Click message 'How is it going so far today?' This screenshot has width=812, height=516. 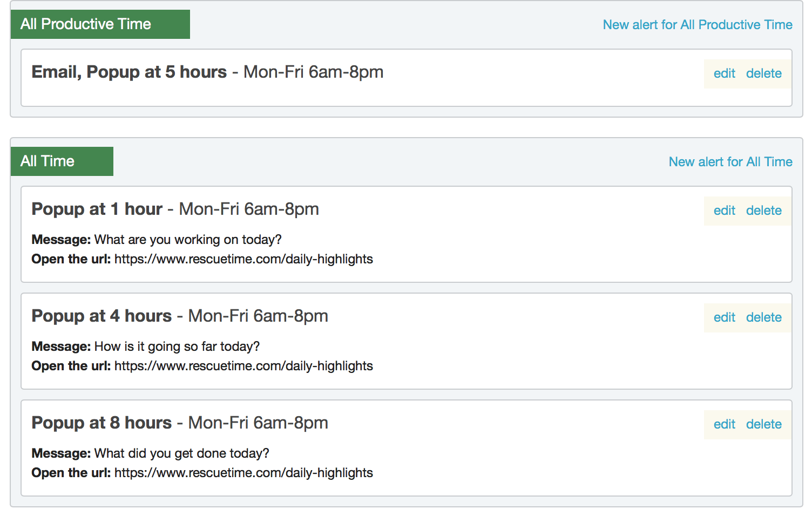tap(177, 347)
